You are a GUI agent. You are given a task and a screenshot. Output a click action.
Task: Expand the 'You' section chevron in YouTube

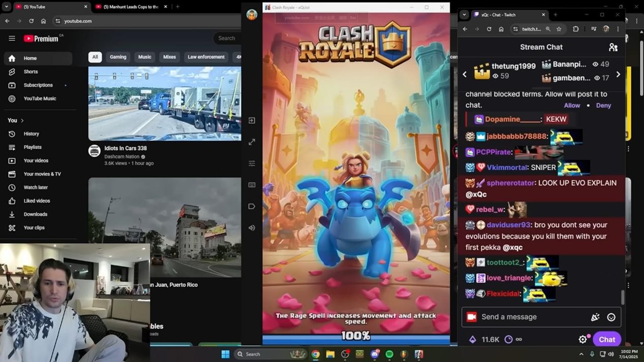(22, 120)
